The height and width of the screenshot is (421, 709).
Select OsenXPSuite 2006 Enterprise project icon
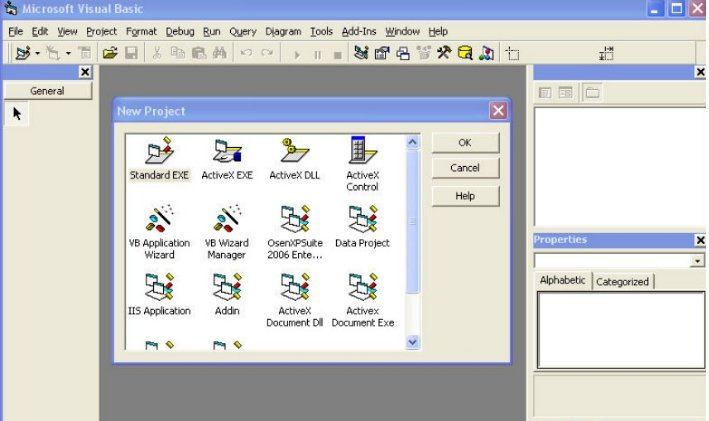click(x=295, y=219)
